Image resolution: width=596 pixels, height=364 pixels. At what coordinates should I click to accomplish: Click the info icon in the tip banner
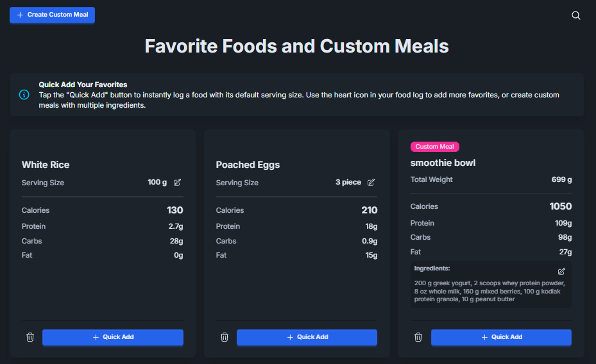(x=24, y=95)
